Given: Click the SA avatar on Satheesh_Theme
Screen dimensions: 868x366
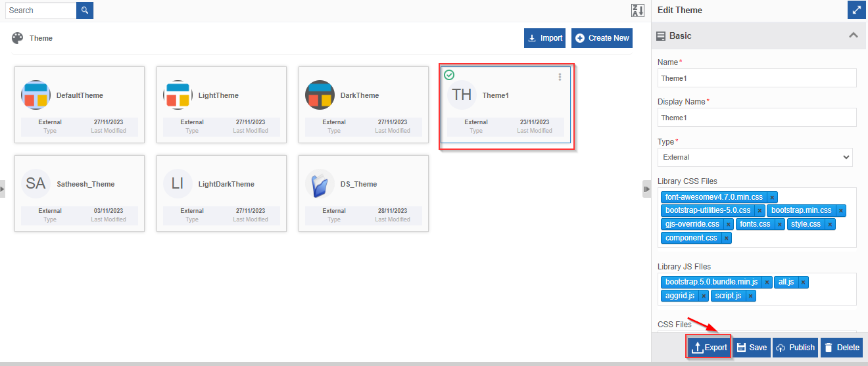Looking at the screenshot, I should pyautogui.click(x=36, y=184).
